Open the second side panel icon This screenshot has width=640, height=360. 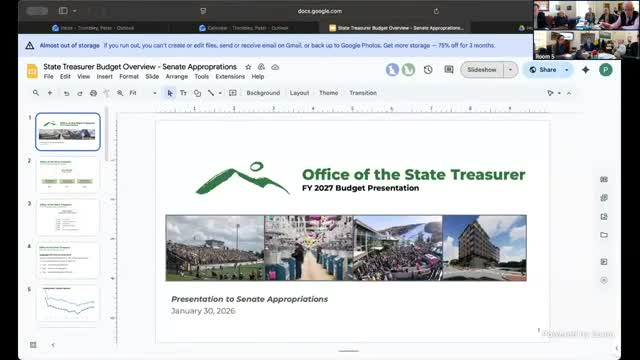604,198
